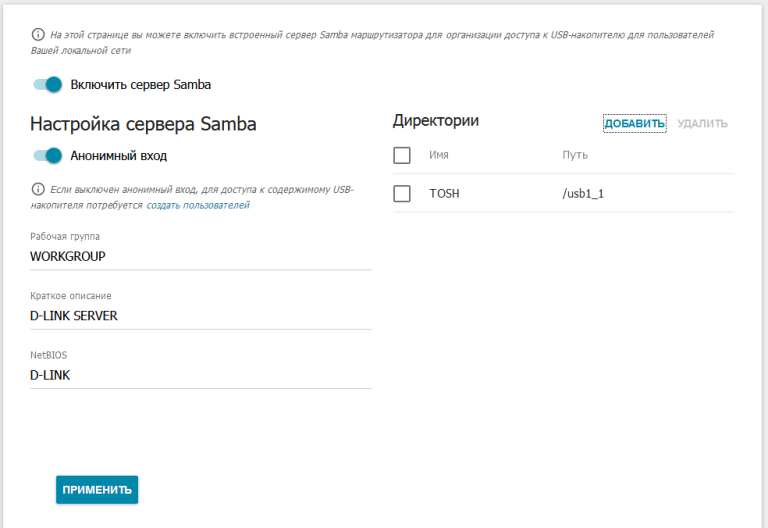Click ДОБАВИТЬ to add a directory
This screenshot has height=528, width=768.
click(634, 123)
